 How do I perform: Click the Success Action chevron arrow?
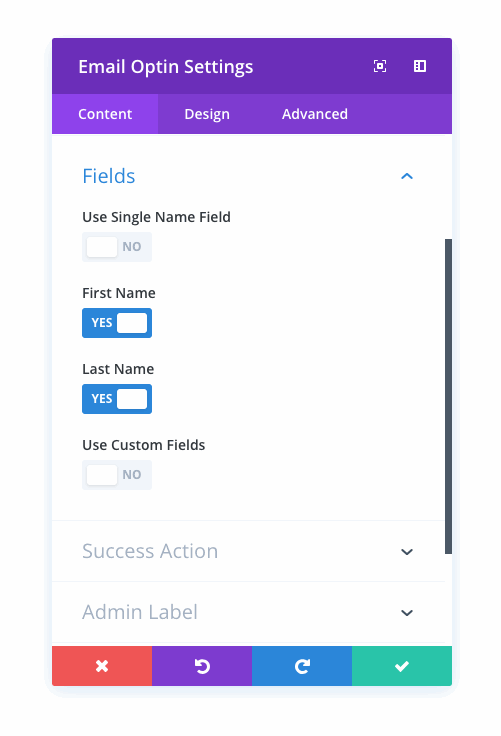pos(407,552)
